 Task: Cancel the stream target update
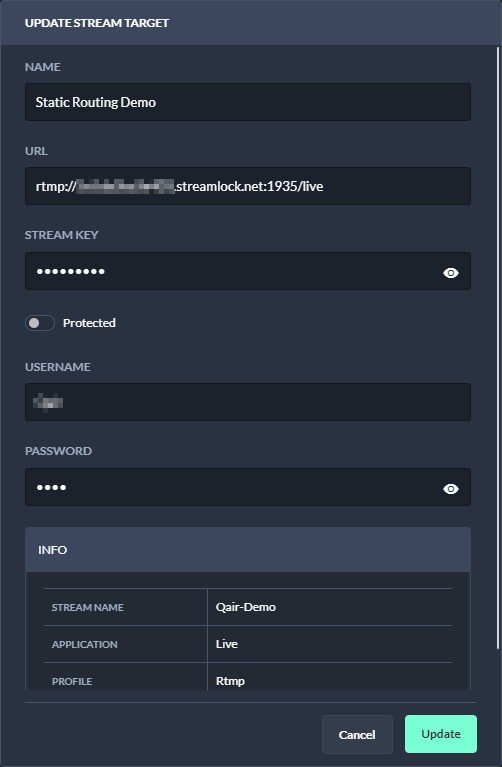pyautogui.click(x=357, y=734)
